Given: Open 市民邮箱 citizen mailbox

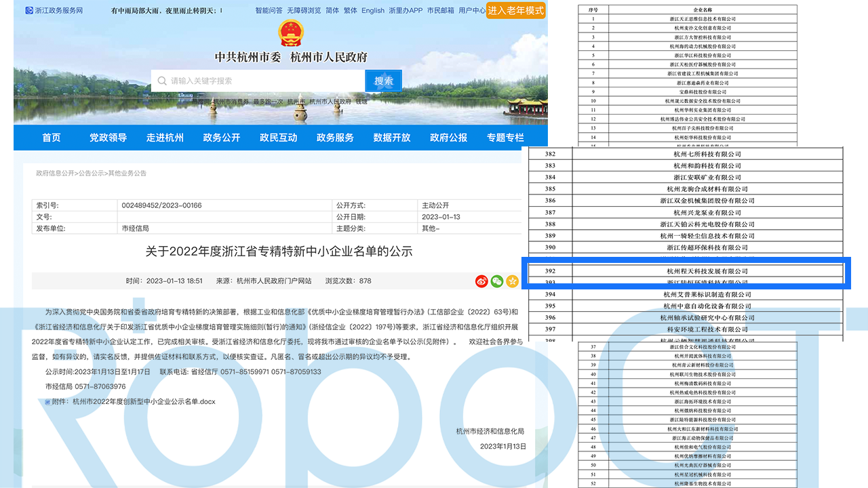Looking at the screenshot, I should pyautogui.click(x=442, y=10).
